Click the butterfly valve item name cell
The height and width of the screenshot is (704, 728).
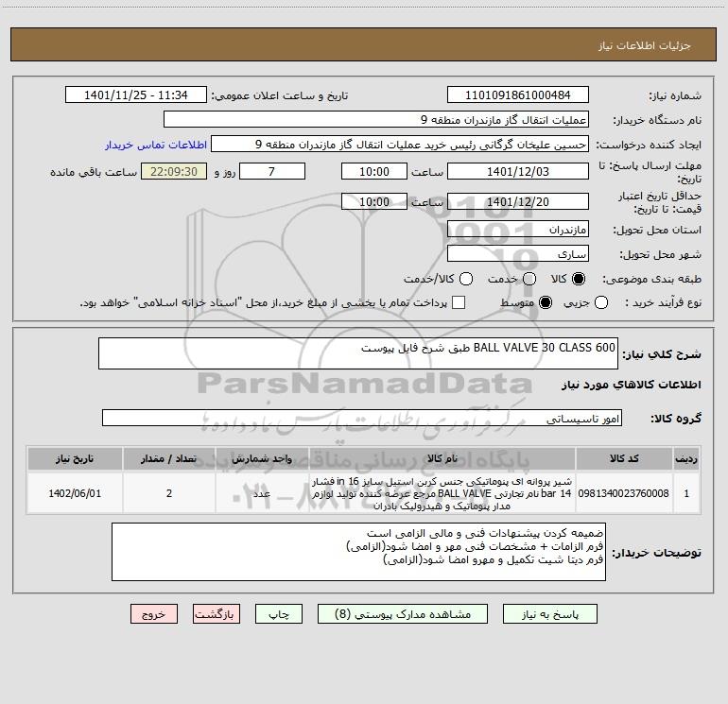click(x=442, y=493)
